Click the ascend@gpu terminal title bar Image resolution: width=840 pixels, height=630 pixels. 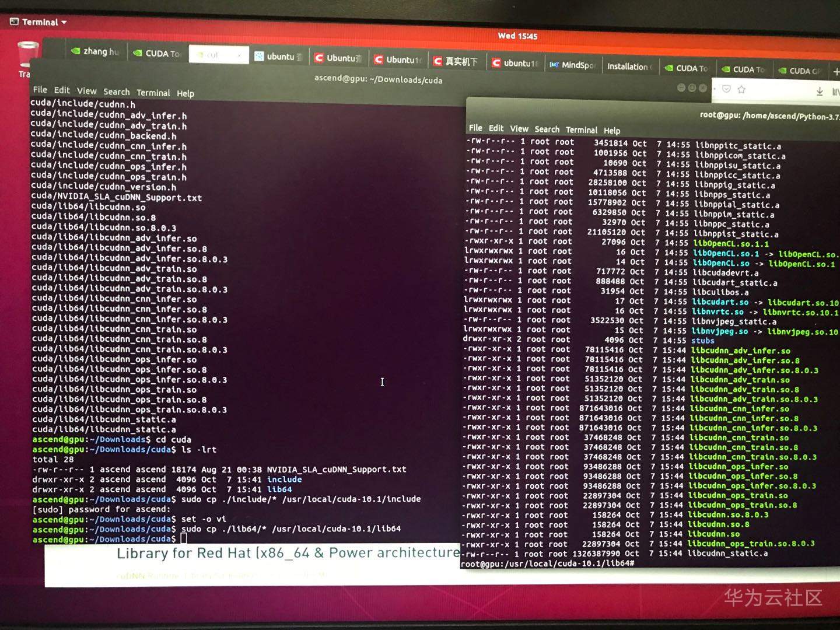tap(378, 79)
